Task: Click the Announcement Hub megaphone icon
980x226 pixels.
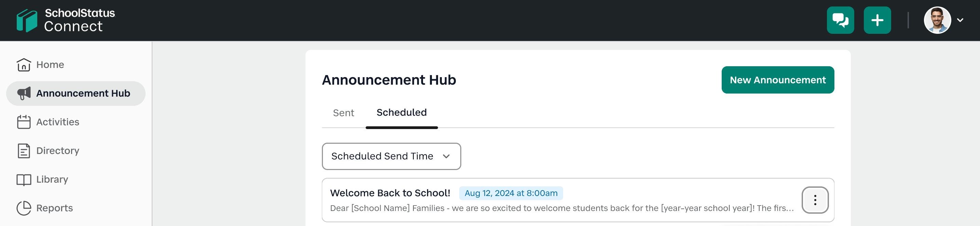Action: pos(24,93)
